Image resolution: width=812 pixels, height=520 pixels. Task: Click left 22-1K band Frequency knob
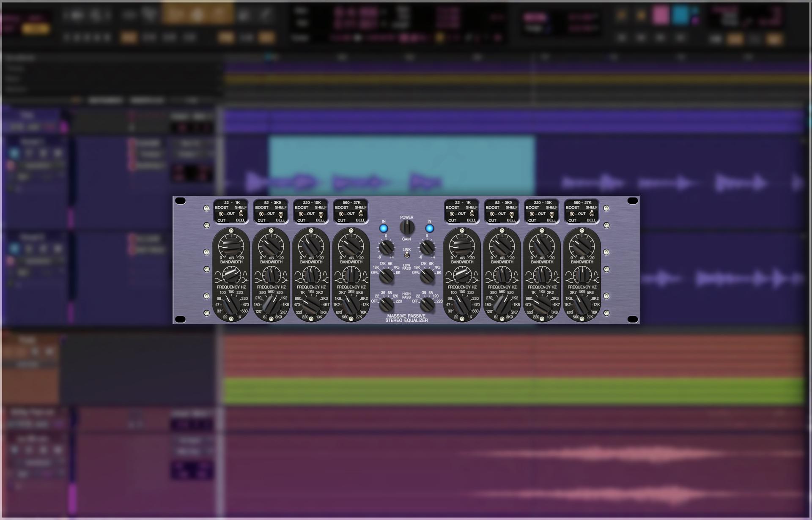click(x=231, y=304)
